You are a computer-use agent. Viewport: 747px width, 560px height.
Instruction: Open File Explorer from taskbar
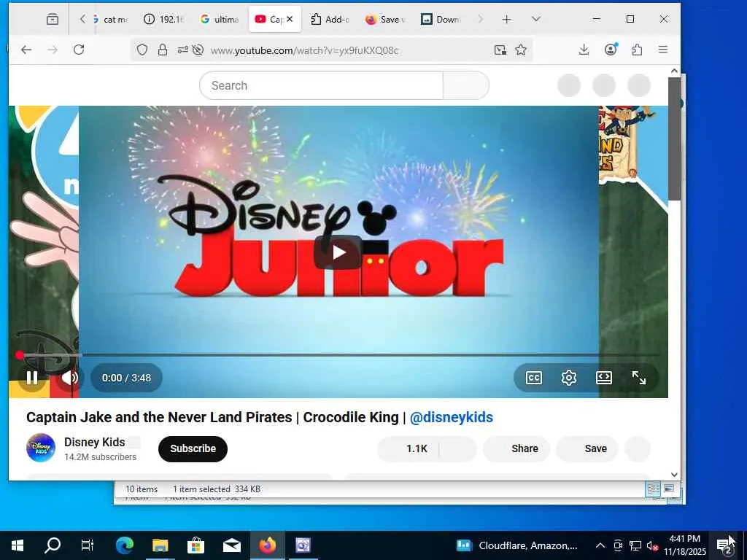(160, 545)
